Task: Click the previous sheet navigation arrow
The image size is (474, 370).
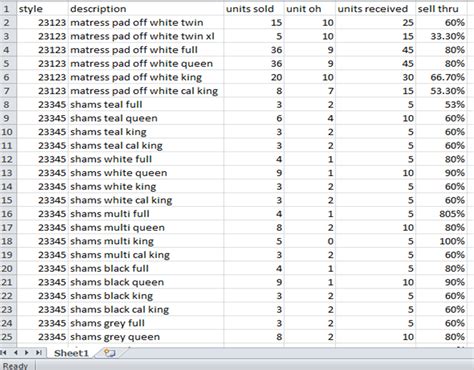Action: tap(16, 353)
